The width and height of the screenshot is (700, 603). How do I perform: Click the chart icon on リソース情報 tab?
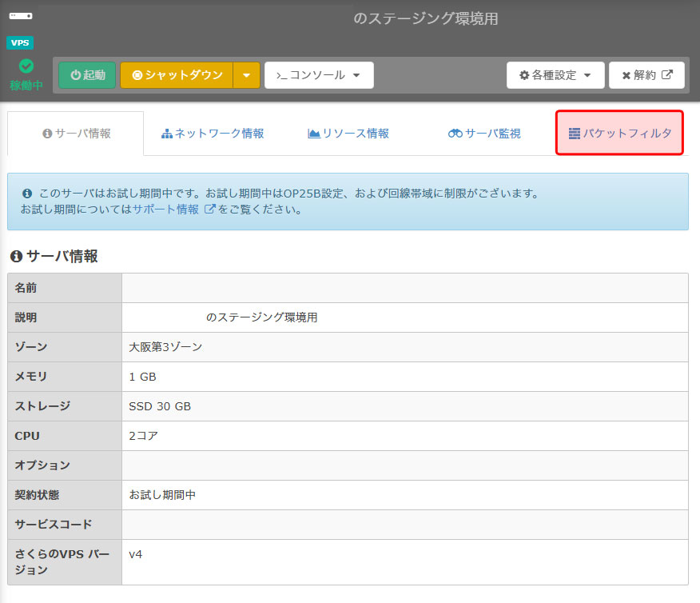pos(314,134)
